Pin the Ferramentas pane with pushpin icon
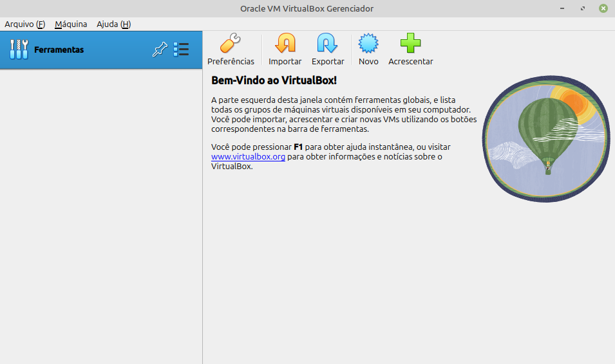615x364 pixels. pos(159,50)
